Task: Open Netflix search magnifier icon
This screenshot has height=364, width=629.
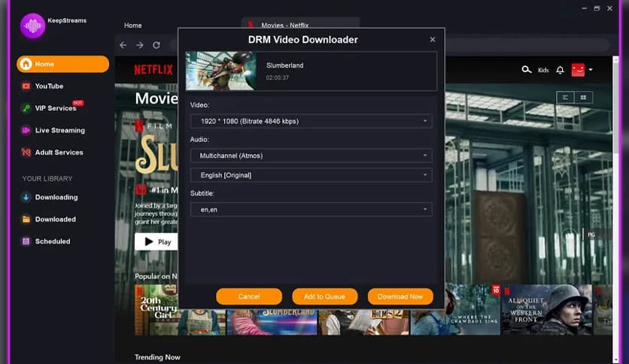Action: pyautogui.click(x=527, y=70)
